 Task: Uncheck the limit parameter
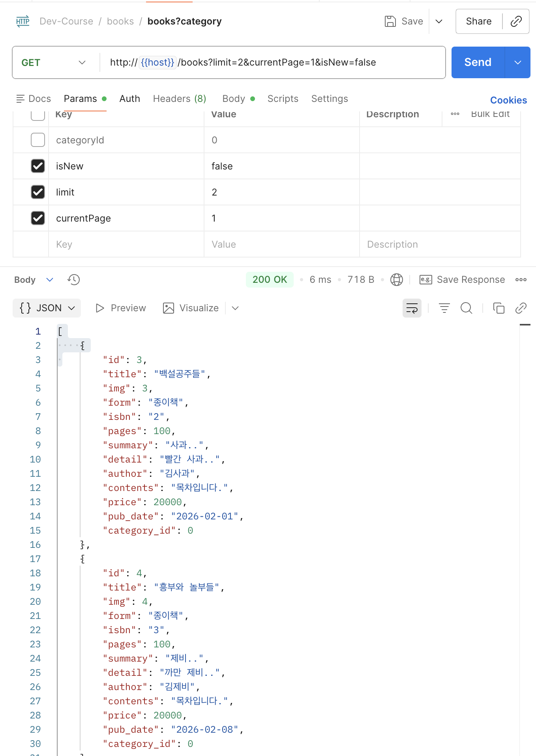(x=38, y=192)
